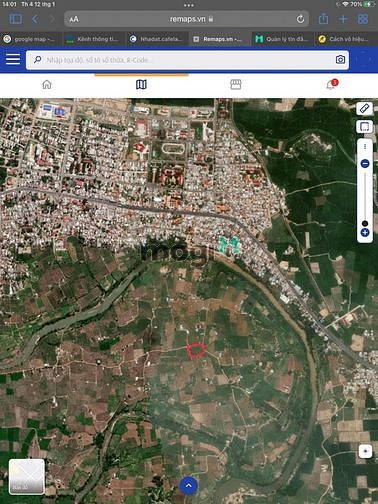Screen dimensions: 378x504
Task: Reload the remaps.vn page
Action: [300, 19]
